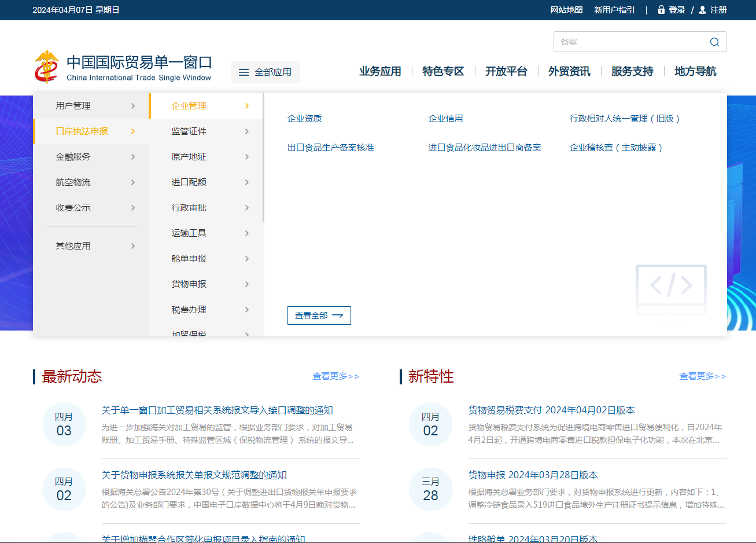Screen dimensions: 756x543
Task: Click the lock icon next to 登录
Action: pyautogui.click(x=661, y=10)
